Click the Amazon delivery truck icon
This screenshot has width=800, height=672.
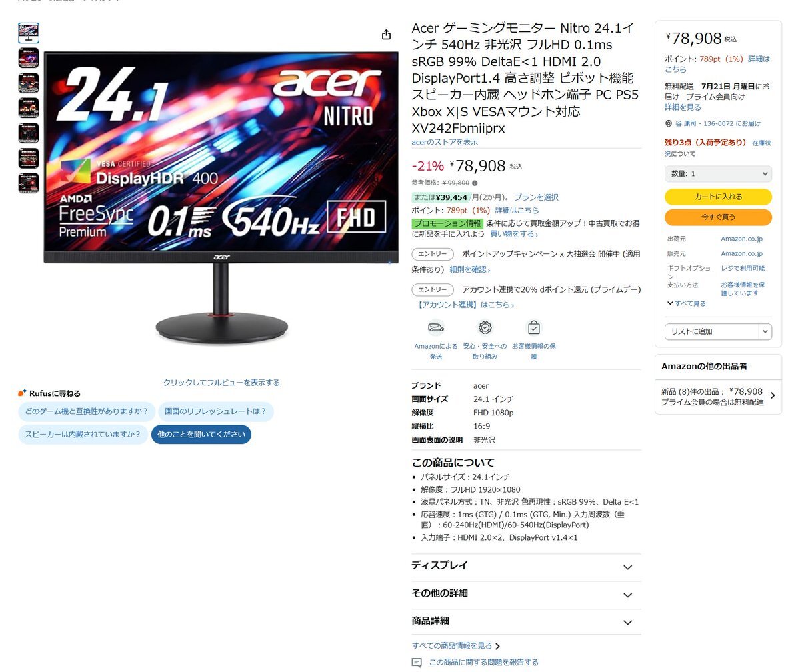(436, 327)
